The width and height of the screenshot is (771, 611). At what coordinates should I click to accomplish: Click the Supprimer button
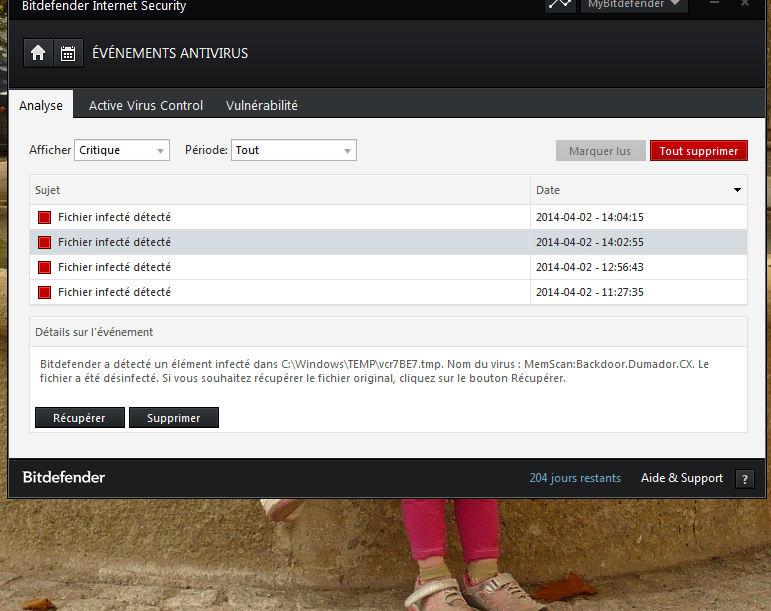pos(174,418)
